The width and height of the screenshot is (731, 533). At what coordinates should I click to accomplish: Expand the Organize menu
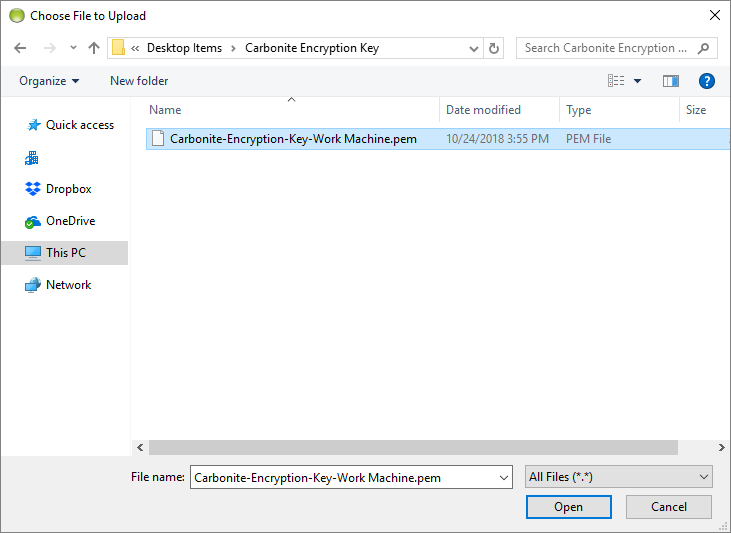pyautogui.click(x=49, y=81)
